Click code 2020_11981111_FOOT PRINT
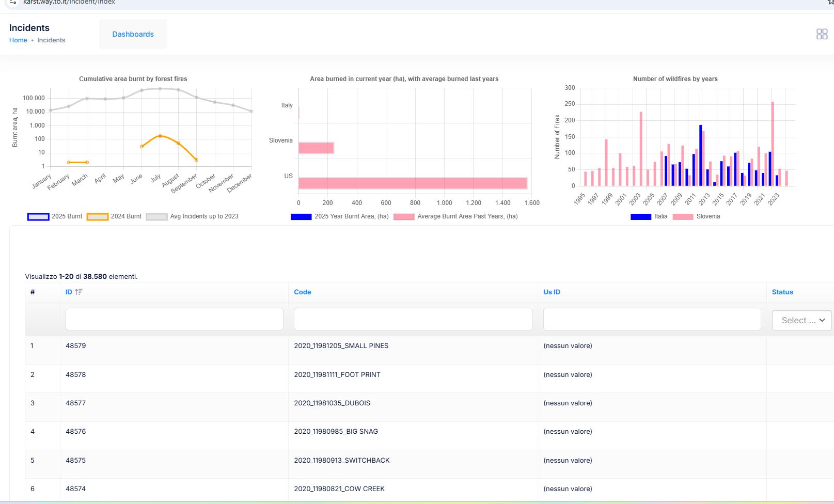 click(337, 375)
